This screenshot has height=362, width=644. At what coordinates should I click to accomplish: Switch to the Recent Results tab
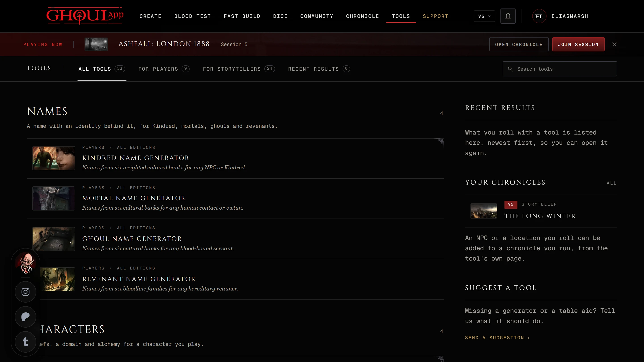(x=319, y=69)
